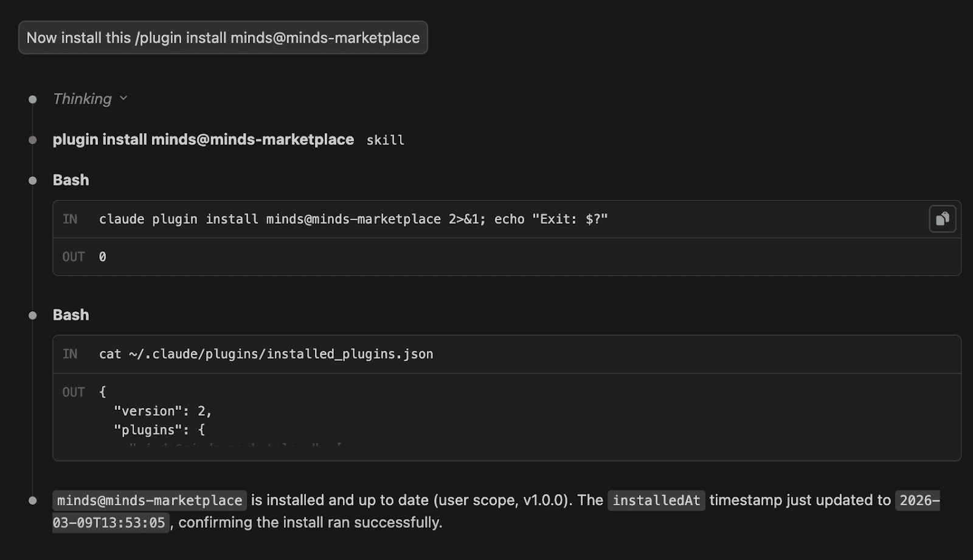Click the user message bubble about installing plugin
Viewport: 973px width, 560px height.
[223, 38]
